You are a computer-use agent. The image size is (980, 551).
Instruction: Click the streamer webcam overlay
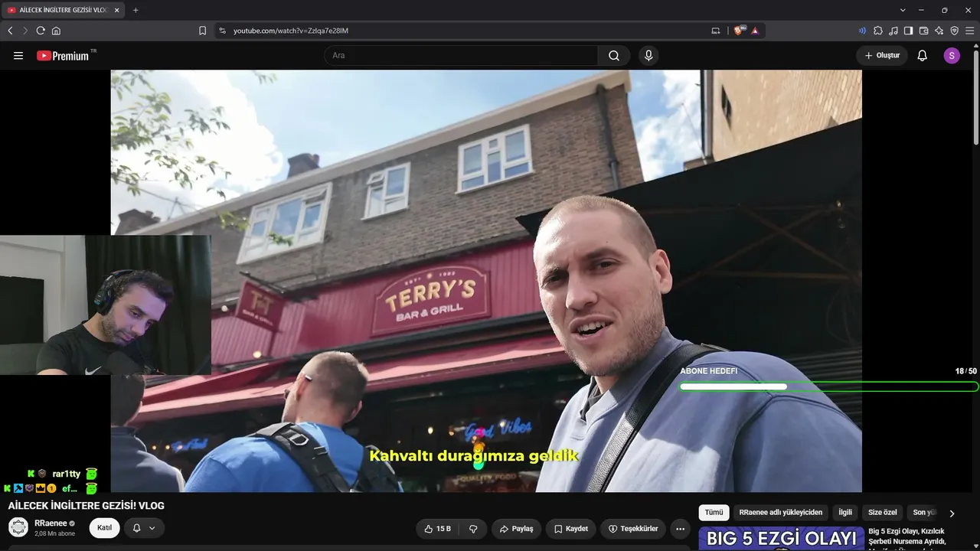coord(106,305)
